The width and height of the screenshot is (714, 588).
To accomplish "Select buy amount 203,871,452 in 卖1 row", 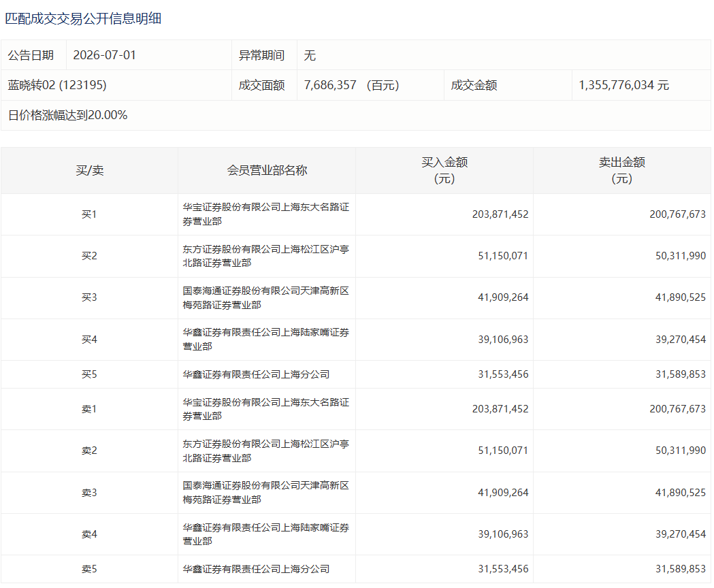I will coord(500,409).
